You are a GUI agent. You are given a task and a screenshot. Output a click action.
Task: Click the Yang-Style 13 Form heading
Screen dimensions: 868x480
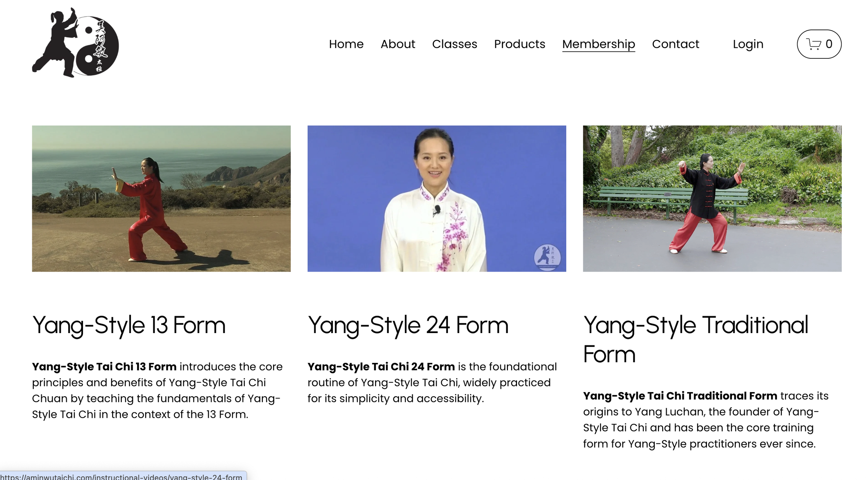(129, 325)
